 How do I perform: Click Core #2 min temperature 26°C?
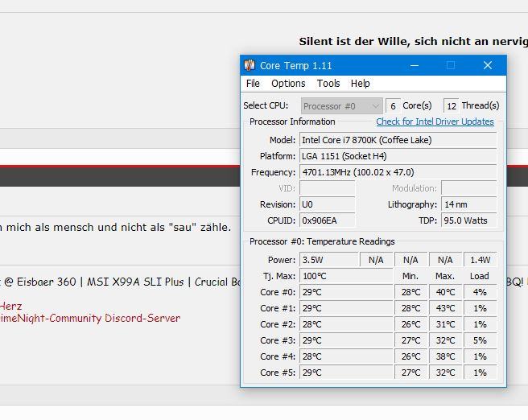pyautogui.click(x=410, y=324)
